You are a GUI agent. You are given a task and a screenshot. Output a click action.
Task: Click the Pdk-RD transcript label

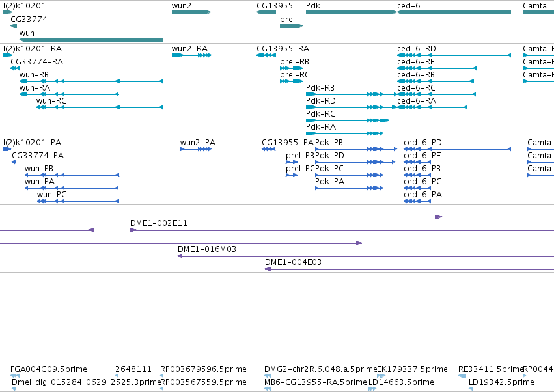click(x=320, y=101)
